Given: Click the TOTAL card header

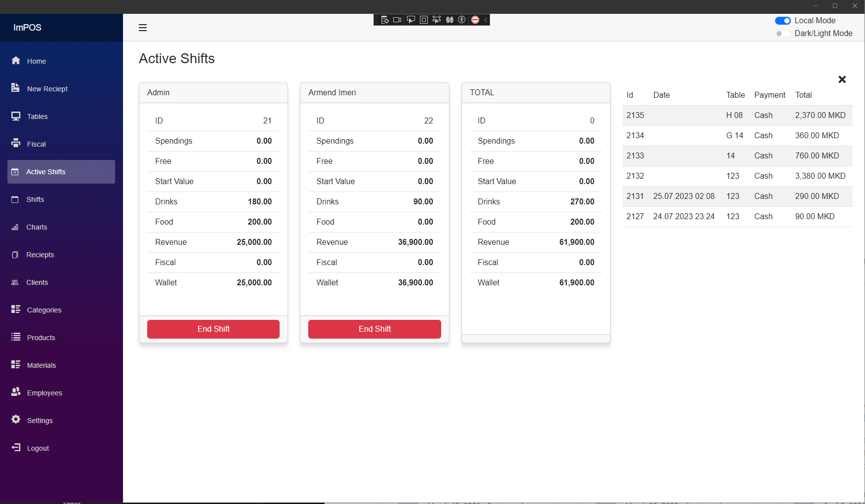Looking at the screenshot, I should (536, 93).
